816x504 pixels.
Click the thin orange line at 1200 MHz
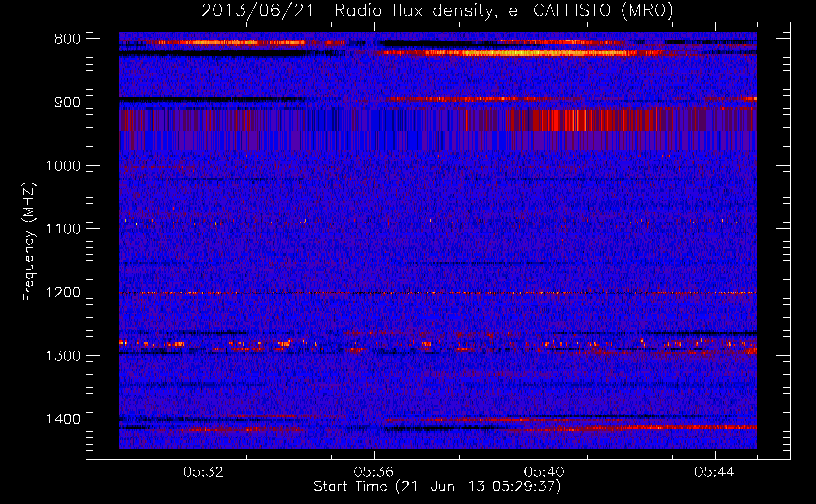pos(438,293)
